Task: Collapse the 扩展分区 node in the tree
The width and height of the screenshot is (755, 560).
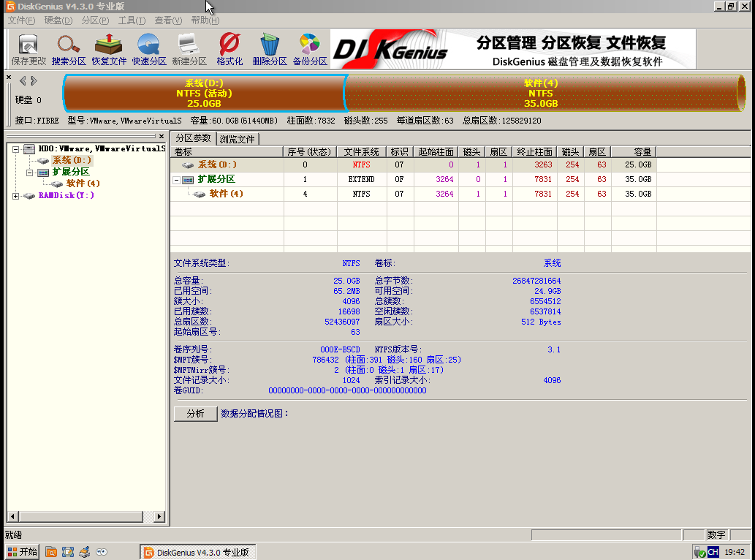Action: (x=29, y=173)
